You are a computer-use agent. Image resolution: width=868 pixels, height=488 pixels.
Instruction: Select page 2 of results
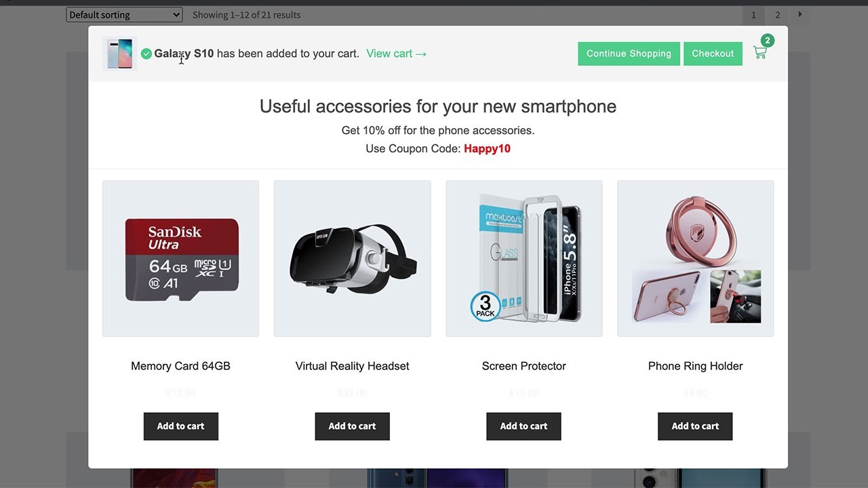[x=778, y=15]
